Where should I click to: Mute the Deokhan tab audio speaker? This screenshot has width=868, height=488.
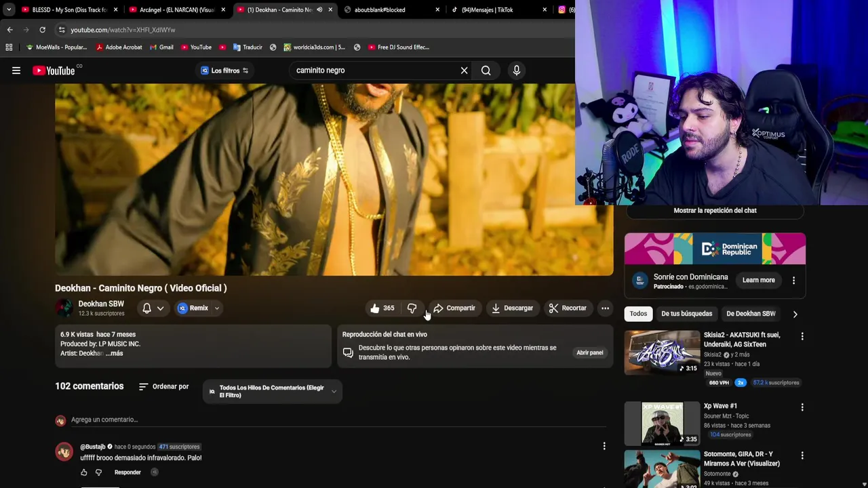(x=319, y=9)
